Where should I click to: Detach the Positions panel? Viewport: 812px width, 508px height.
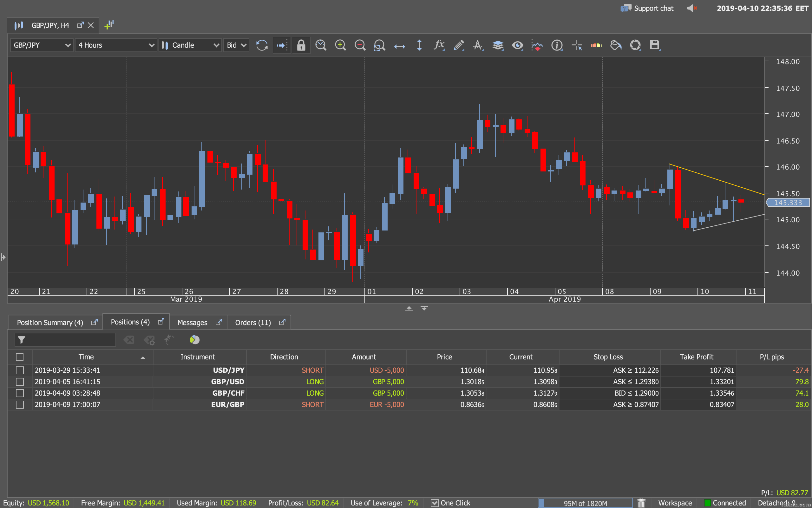pyautogui.click(x=161, y=322)
